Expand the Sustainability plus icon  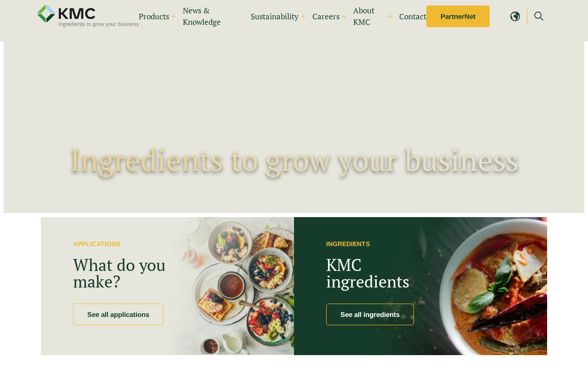point(303,17)
